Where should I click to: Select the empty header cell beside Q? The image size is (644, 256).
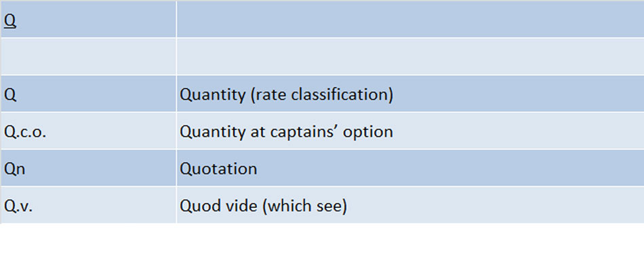tap(410, 19)
